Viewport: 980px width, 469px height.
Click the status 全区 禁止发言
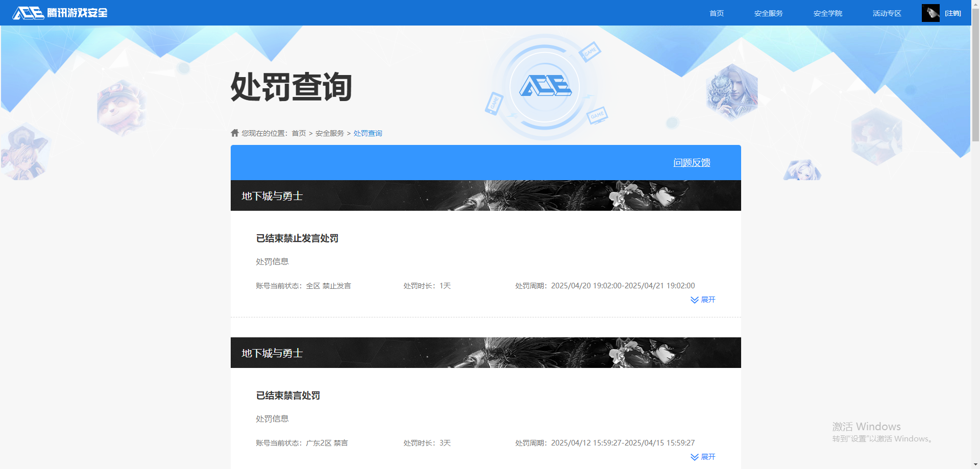329,286
